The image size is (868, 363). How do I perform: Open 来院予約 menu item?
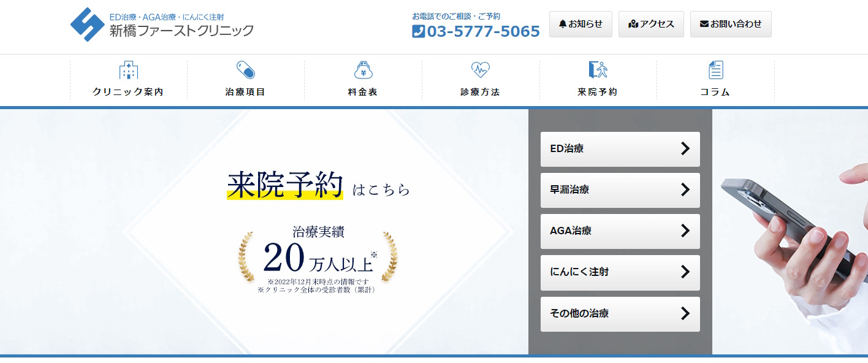pos(598,80)
